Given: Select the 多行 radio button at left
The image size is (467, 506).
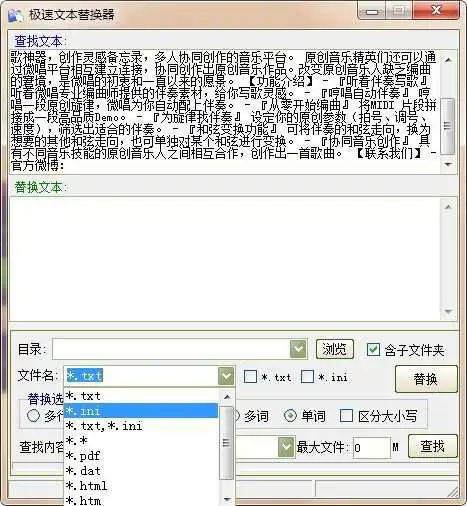Looking at the screenshot, I should pyautogui.click(x=33, y=416).
